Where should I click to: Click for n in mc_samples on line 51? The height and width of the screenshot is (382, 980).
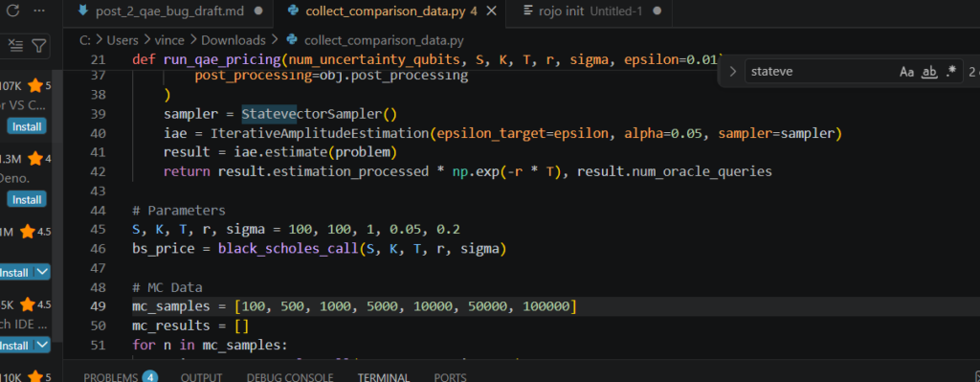(210, 345)
